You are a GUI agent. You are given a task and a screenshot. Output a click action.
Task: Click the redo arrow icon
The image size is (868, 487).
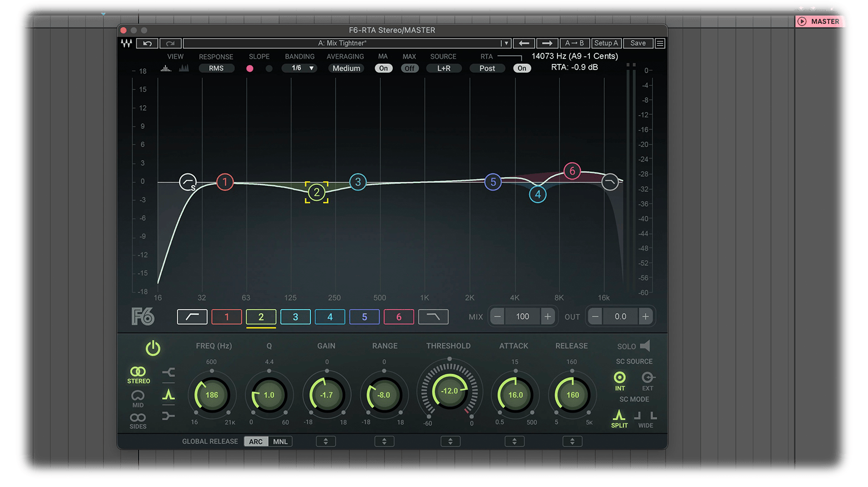click(x=170, y=43)
